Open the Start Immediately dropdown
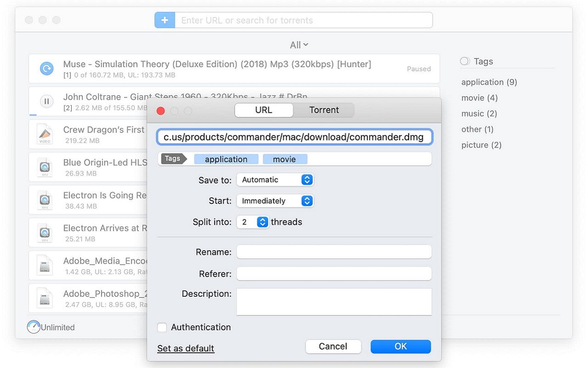588x368 pixels. click(275, 201)
